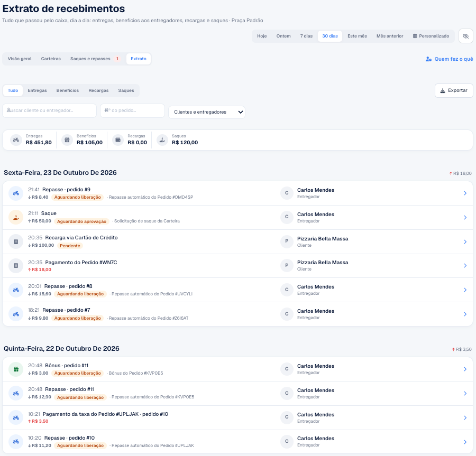Image resolution: width=476 pixels, height=456 pixels.
Task: Click the withdrawal icon on the Saque row
Action: 16,217
